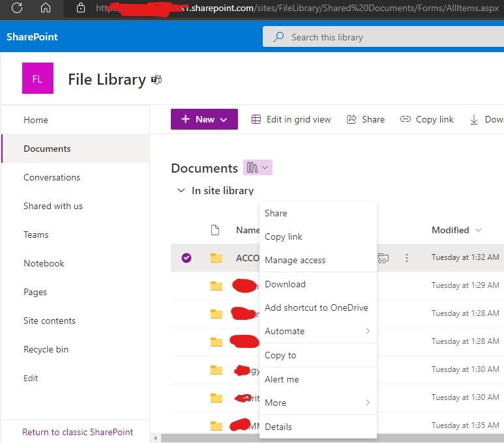The width and height of the screenshot is (504, 443).
Task: Select Copy to in context menu
Action: click(x=318, y=355)
